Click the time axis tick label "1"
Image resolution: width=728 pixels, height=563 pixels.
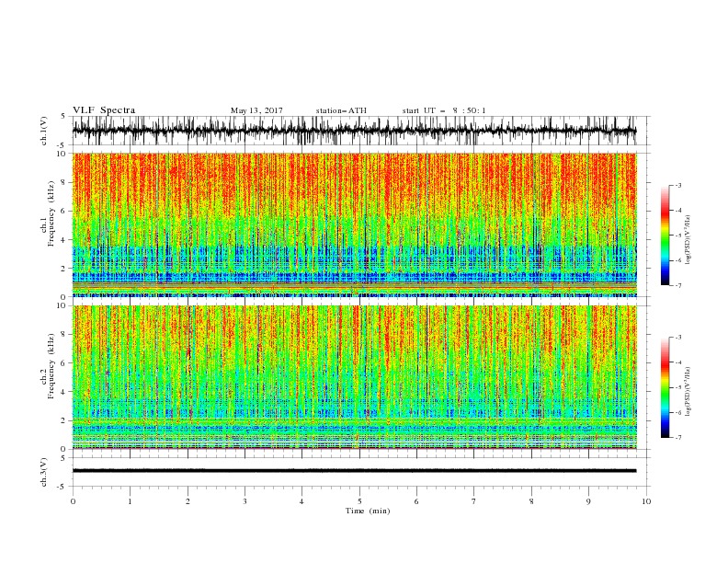[x=130, y=501]
